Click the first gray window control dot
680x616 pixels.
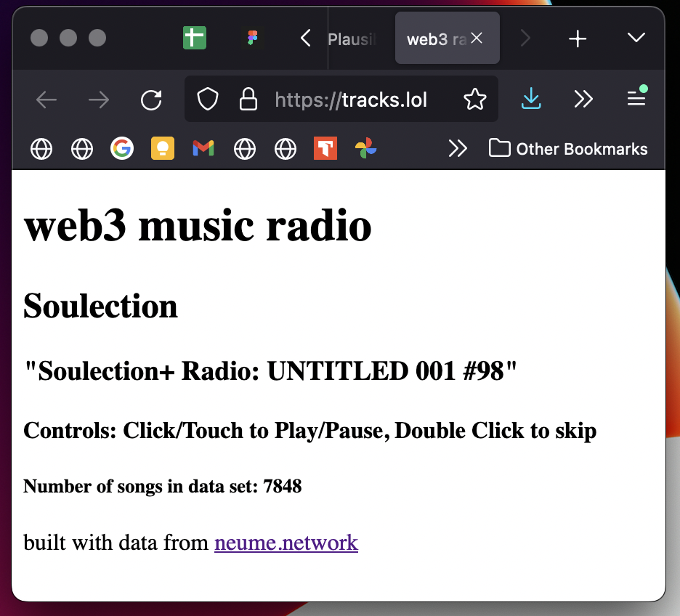click(x=39, y=38)
